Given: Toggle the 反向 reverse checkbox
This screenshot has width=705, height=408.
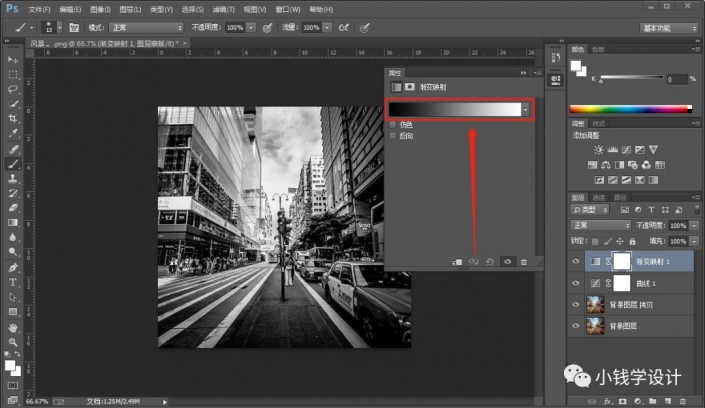Looking at the screenshot, I should (x=393, y=136).
